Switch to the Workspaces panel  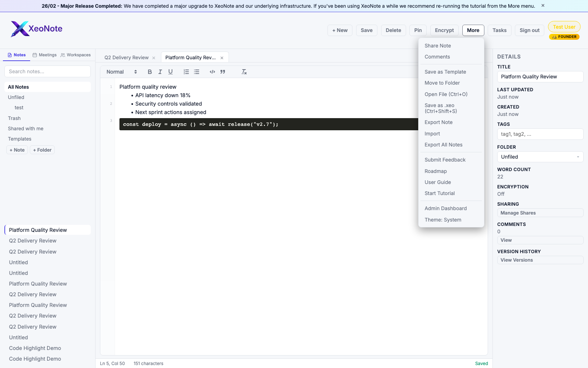[76, 55]
